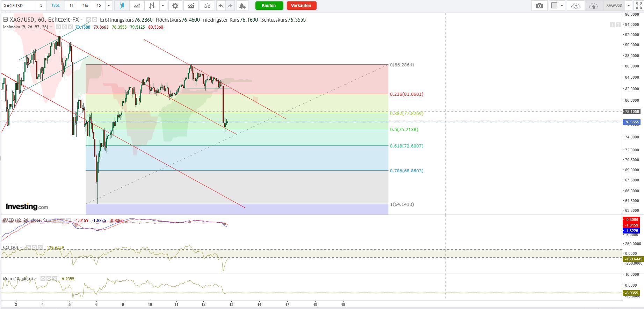
Task: Create an alert with the bell icon
Action: [242, 6]
